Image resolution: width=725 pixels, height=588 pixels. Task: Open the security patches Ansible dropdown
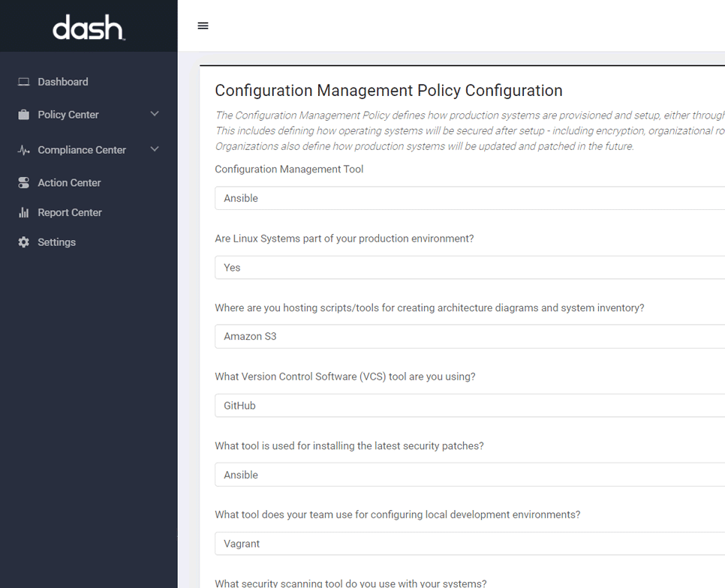470,475
